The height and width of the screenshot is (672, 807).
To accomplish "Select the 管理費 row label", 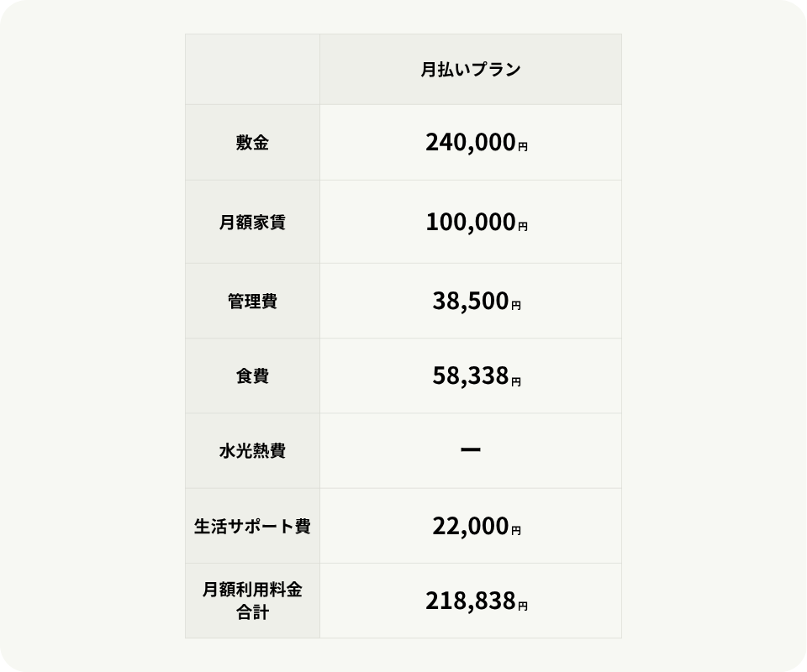I will 252,302.
